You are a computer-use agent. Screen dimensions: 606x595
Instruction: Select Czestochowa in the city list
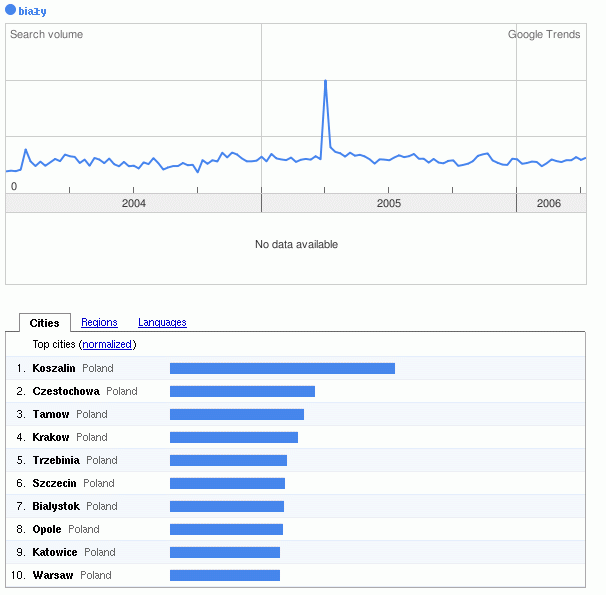pyautogui.click(x=66, y=391)
